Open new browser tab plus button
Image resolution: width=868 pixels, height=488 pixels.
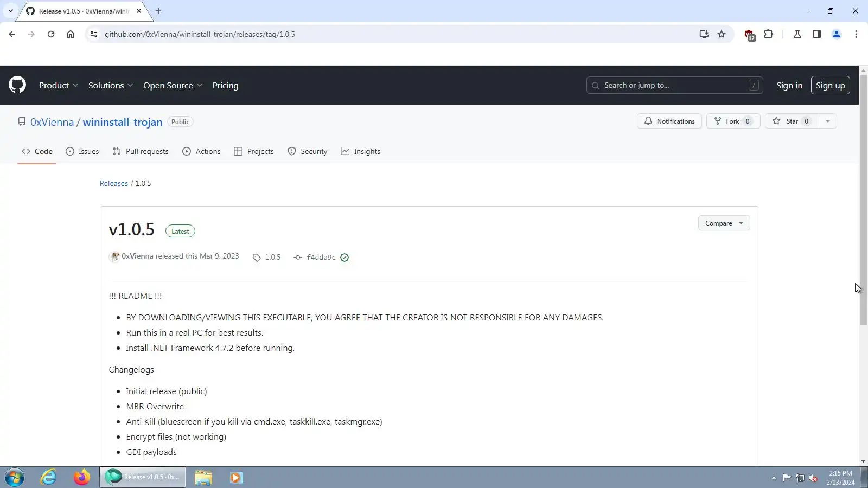158,11
